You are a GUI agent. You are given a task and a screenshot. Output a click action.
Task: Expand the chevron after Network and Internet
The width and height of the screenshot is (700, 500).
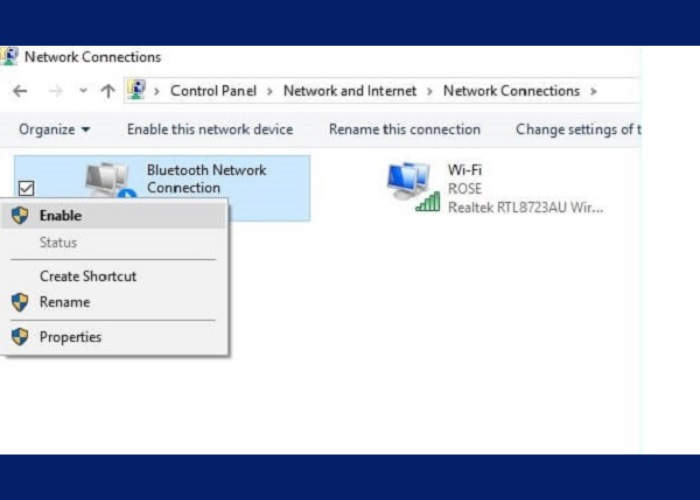(x=430, y=91)
